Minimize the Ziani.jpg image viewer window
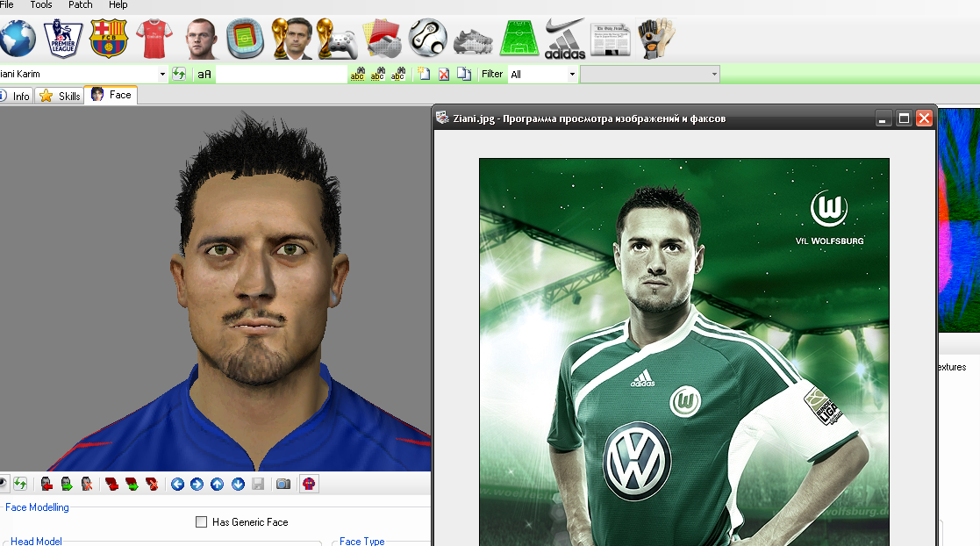The width and height of the screenshot is (980, 546). click(883, 119)
